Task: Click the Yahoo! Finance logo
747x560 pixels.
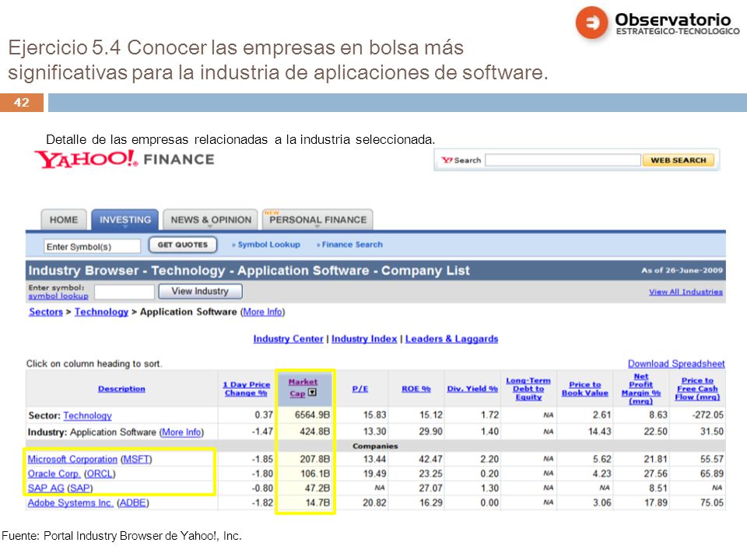Action: [x=124, y=159]
